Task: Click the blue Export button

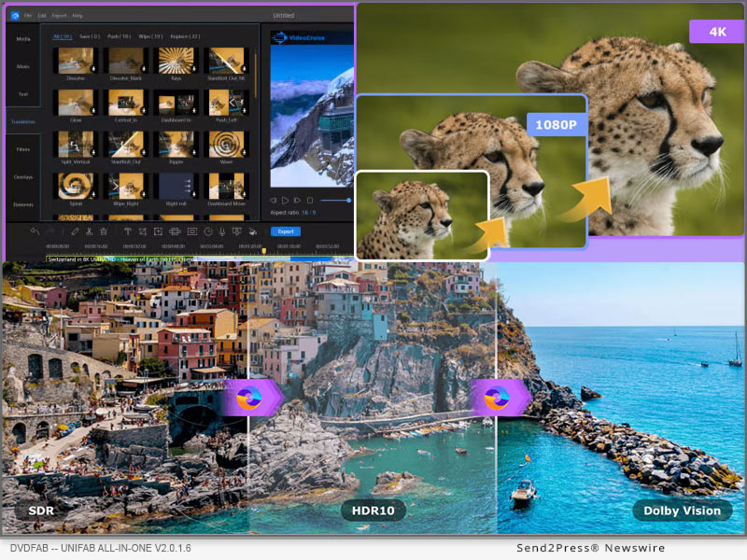Action: coord(285,231)
